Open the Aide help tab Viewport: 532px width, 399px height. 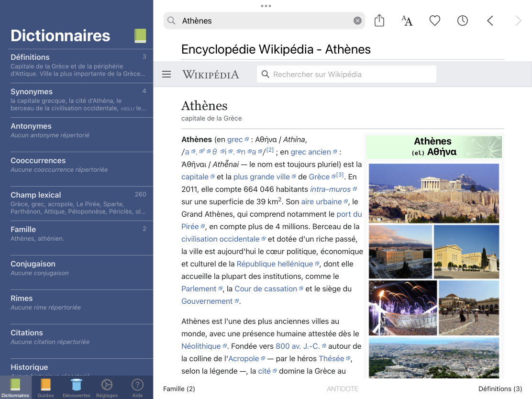(137, 388)
